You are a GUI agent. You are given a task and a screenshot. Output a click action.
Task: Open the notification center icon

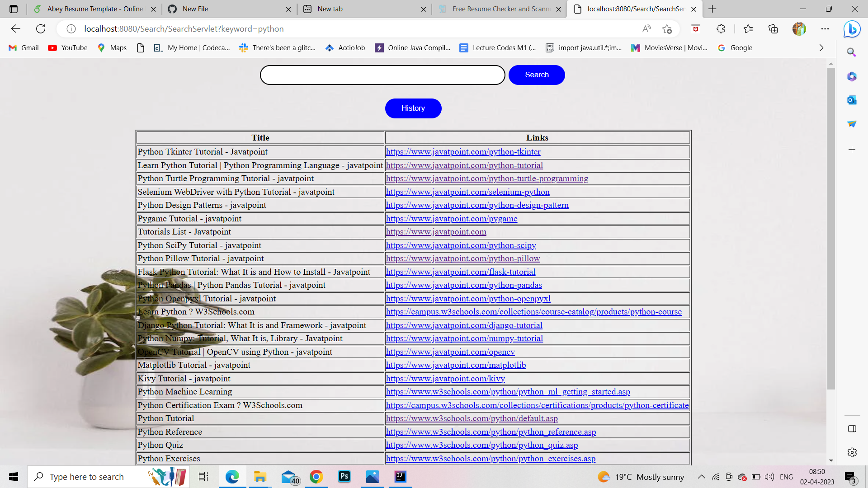[x=850, y=478]
